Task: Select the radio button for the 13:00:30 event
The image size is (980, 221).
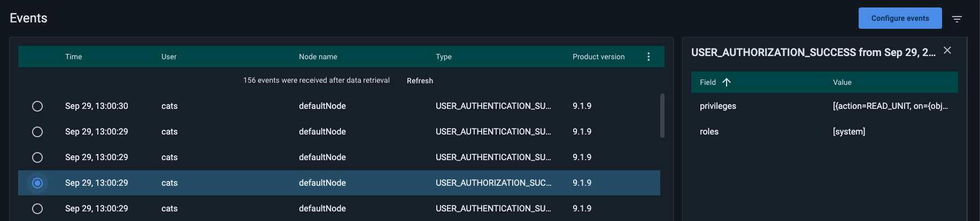Action: click(x=37, y=106)
